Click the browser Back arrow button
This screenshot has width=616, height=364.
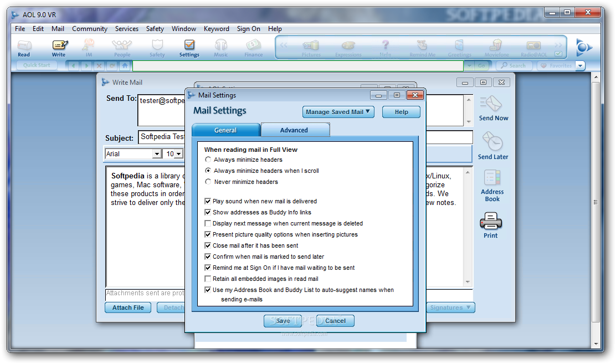[x=74, y=65]
